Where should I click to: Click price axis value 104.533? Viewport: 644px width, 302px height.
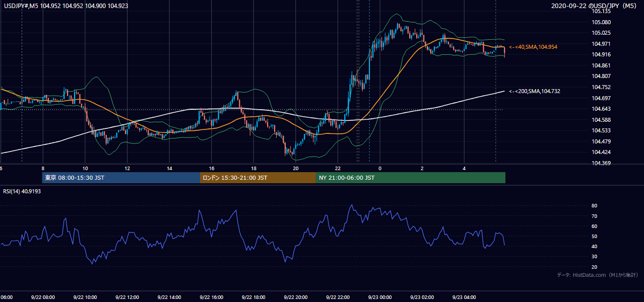coord(602,130)
